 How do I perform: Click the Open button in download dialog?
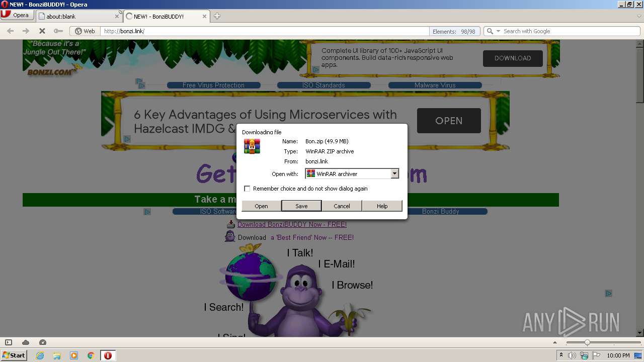[261, 206]
